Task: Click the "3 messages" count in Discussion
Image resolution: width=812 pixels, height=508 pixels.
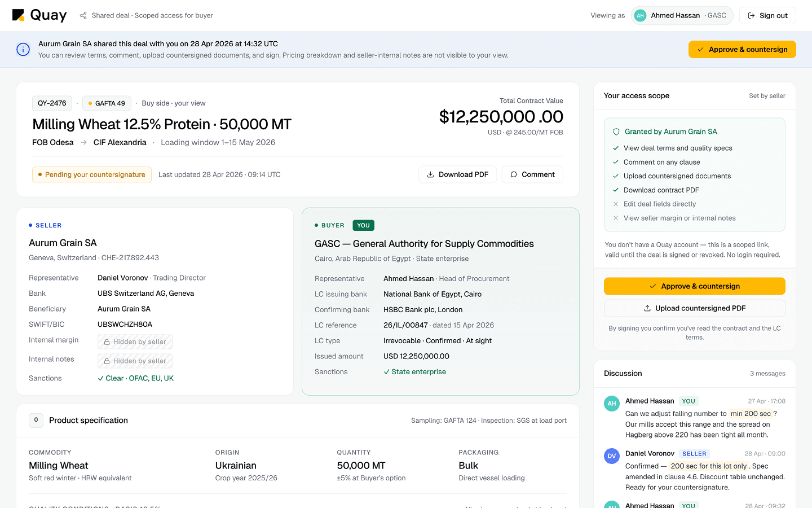Action: pyautogui.click(x=767, y=374)
